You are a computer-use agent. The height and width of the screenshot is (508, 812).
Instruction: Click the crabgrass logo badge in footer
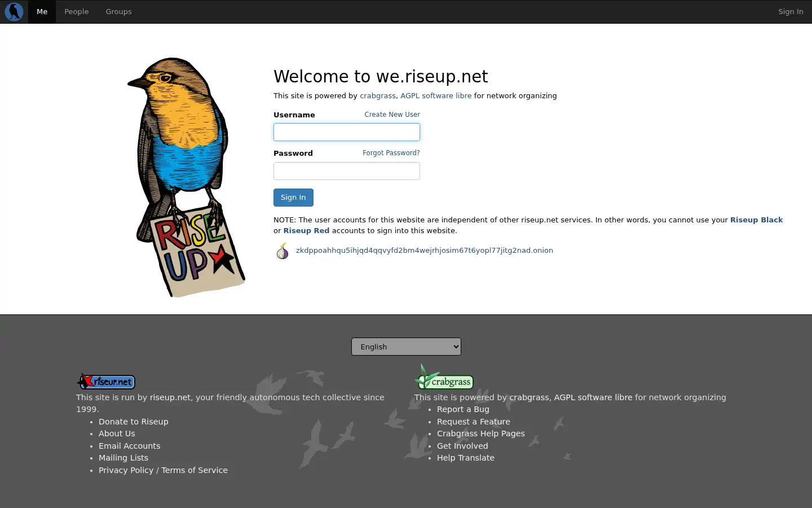(x=444, y=377)
